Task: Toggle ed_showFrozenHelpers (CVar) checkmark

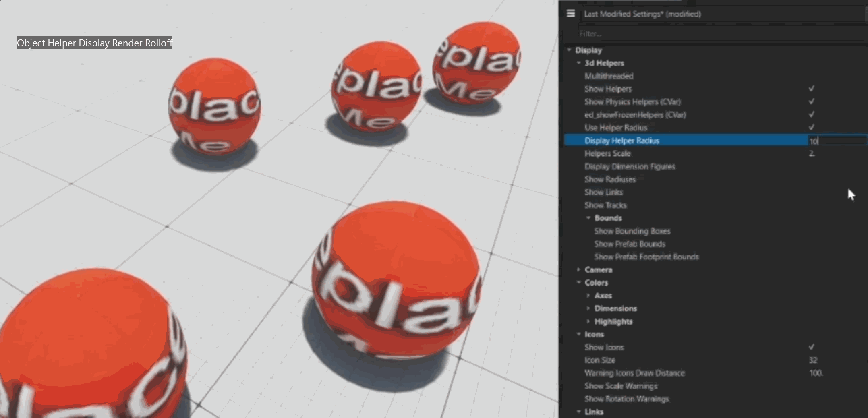Action: click(x=812, y=114)
